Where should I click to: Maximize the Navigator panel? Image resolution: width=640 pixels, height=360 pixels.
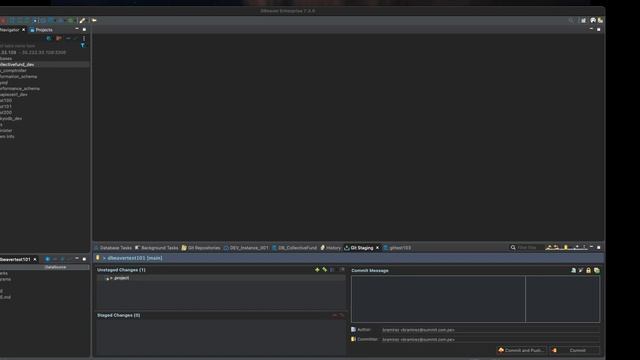click(x=84, y=29)
